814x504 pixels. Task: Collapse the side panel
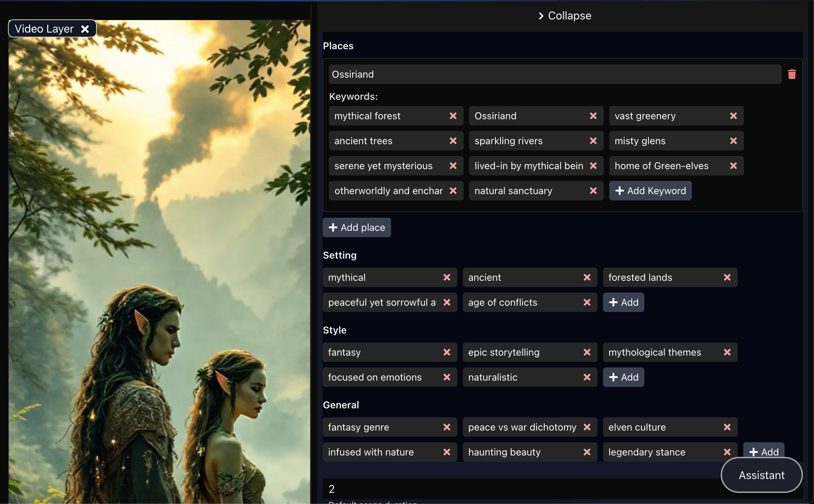[565, 16]
